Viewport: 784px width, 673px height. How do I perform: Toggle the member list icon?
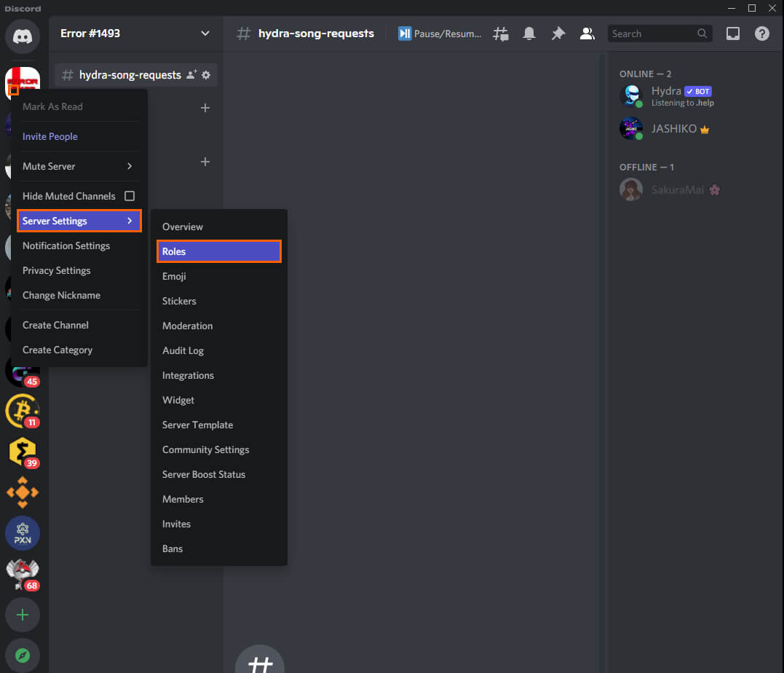pos(587,34)
